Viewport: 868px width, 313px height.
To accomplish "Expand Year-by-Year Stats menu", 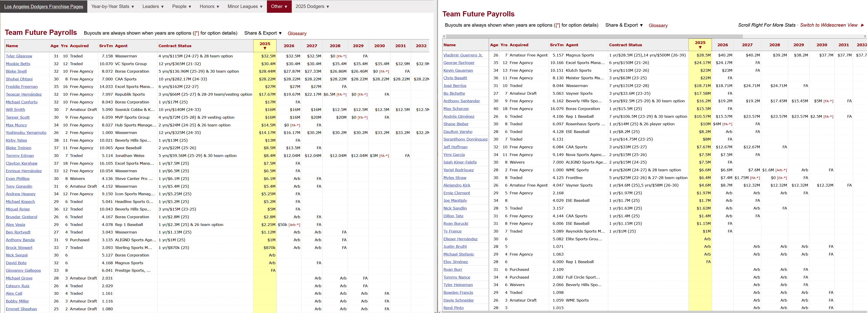I will (113, 6).
